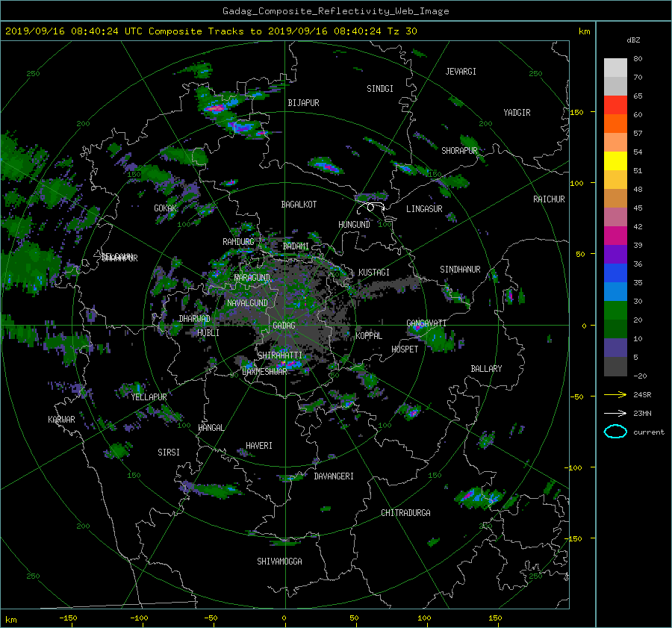Click the yellow 24SR arrow legend icon

[x=615, y=394]
